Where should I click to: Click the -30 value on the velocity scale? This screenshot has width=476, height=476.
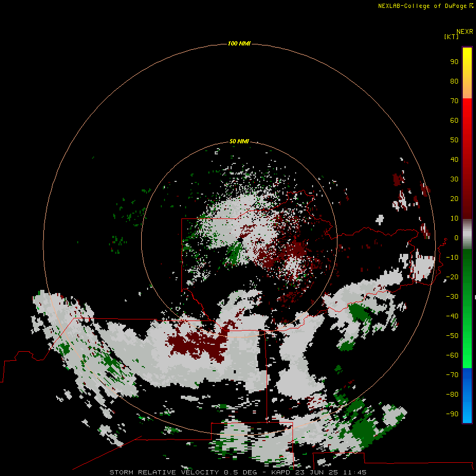(452, 297)
